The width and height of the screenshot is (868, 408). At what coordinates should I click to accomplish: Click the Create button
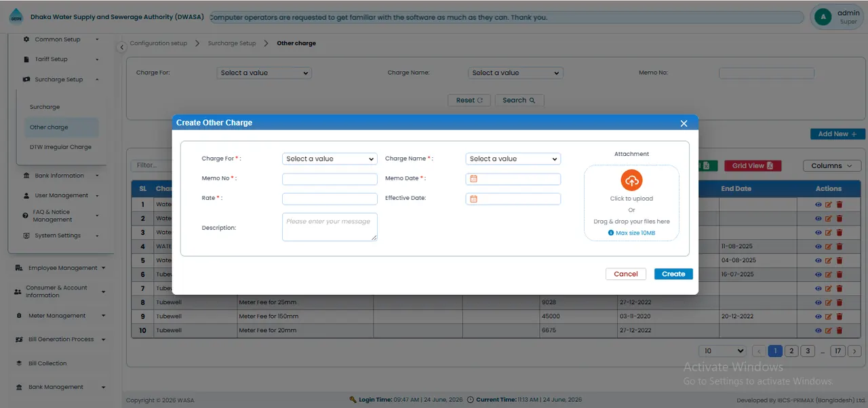(673, 274)
